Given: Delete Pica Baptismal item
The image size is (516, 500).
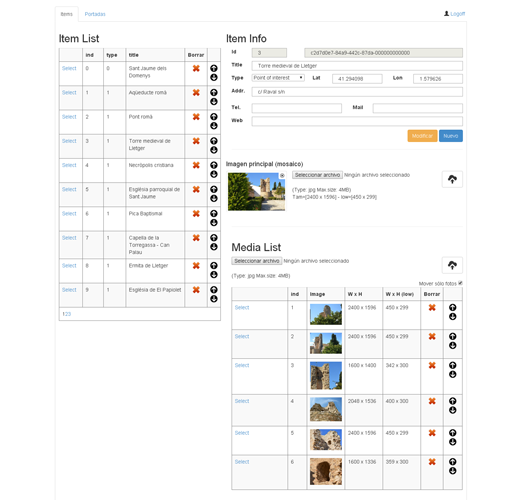Looking at the screenshot, I should tap(196, 214).
